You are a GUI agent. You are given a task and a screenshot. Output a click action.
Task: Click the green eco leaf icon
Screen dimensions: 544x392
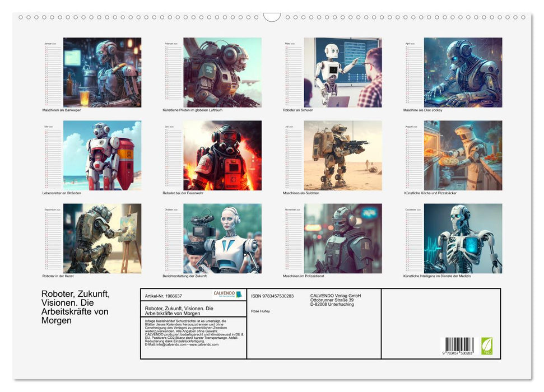(x=487, y=346)
